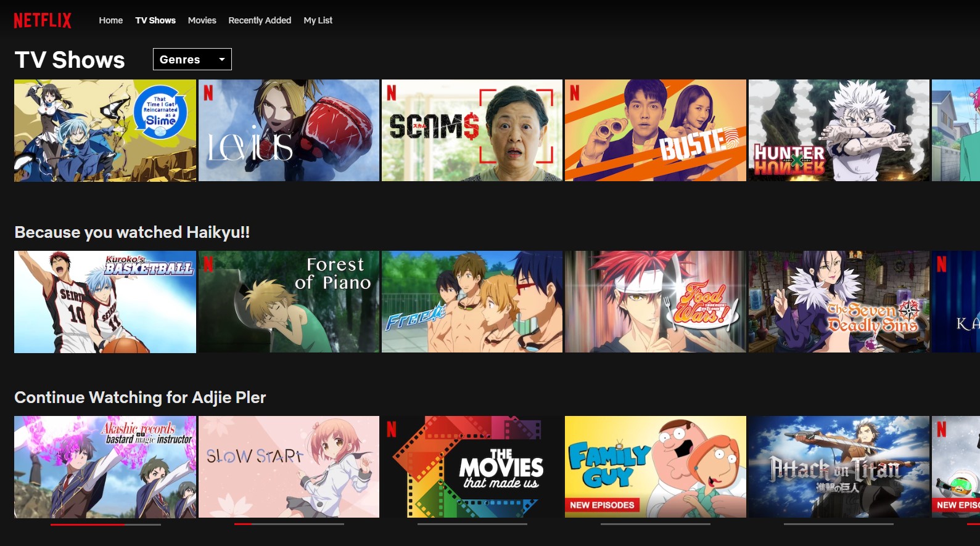Screen dimensions: 980x546
Task: Open the Home menu item
Action: 111,20
